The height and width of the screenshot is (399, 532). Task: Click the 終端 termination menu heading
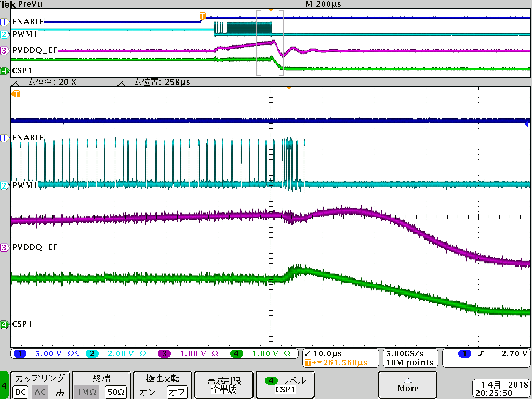101,378
